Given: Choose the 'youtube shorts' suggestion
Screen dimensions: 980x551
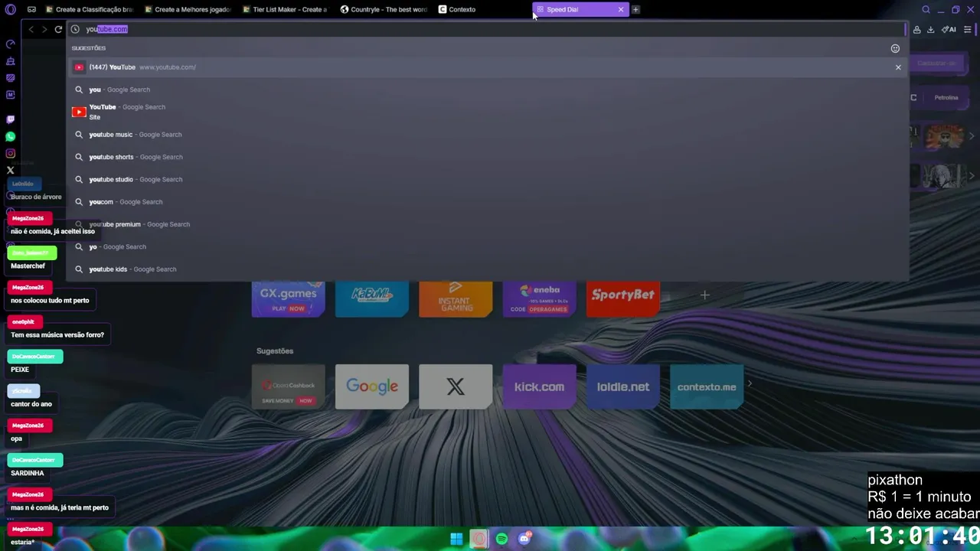Looking at the screenshot, I should pyautogui.click(x=487, y=157).
